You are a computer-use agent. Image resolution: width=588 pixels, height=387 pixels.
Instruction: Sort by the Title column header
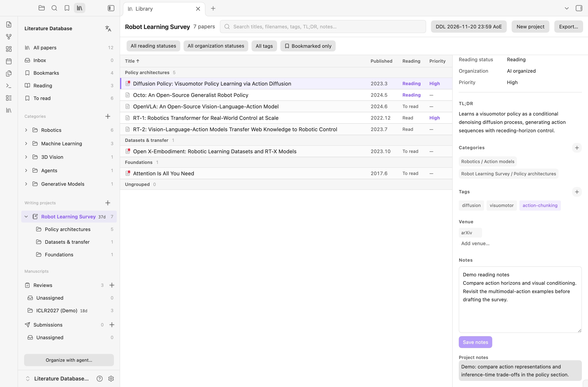[132, 61]
